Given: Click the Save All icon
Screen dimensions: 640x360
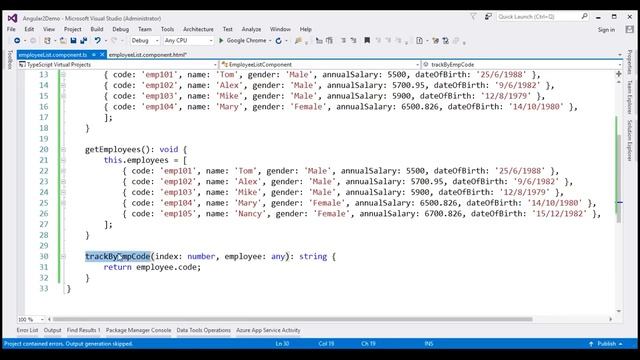Looking at the screenshot, I should [x=84, y=40].
